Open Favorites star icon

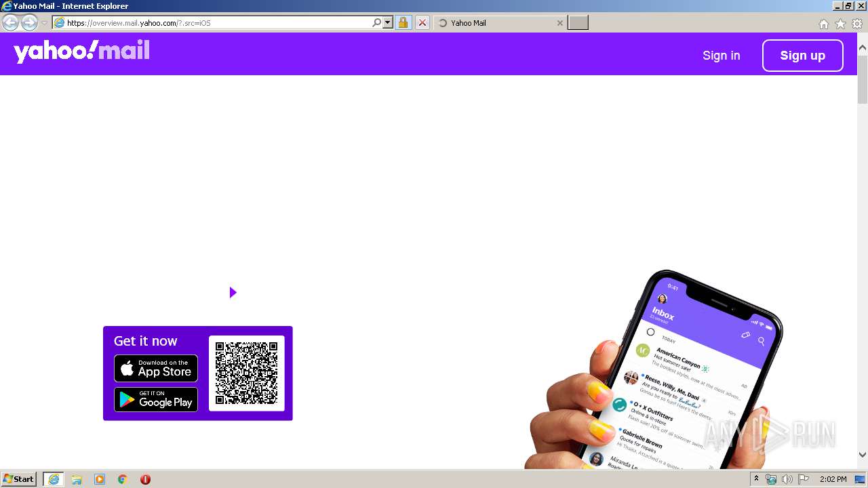pyautogui.click(x=840, y=24)
